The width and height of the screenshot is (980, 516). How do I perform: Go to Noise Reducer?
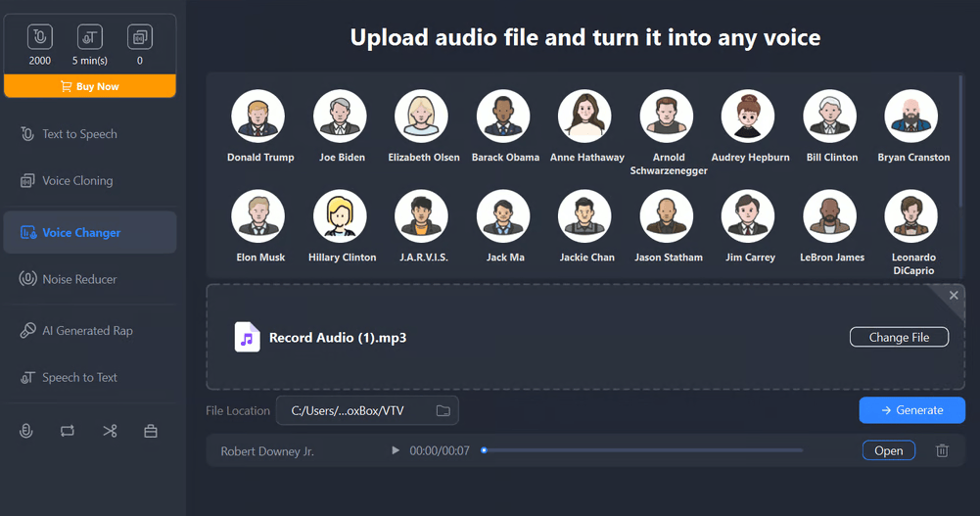click(90, 279)
